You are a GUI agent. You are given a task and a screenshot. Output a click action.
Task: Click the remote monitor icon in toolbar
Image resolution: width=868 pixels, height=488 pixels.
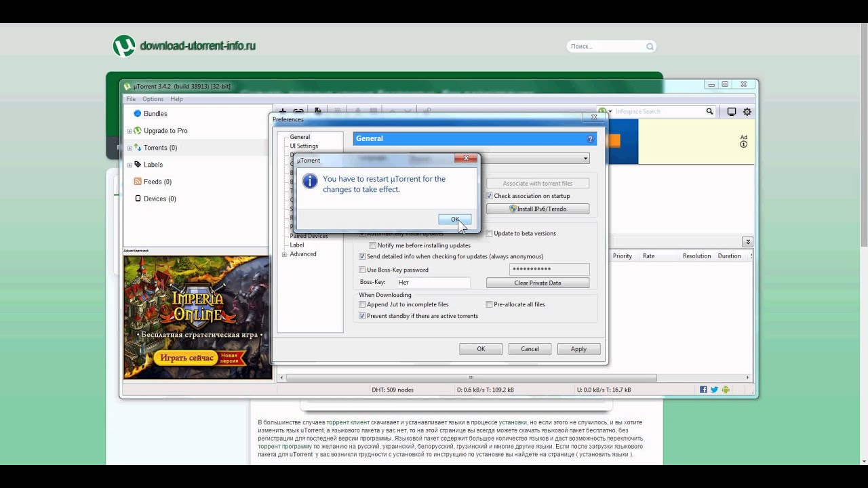tap(732, 112)
